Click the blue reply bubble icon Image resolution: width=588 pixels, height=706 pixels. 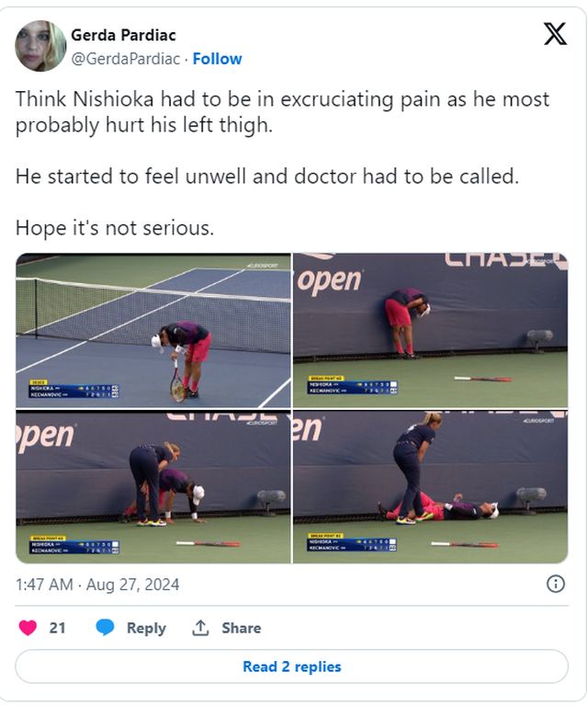pyautogui.click(x=106, y=627)
